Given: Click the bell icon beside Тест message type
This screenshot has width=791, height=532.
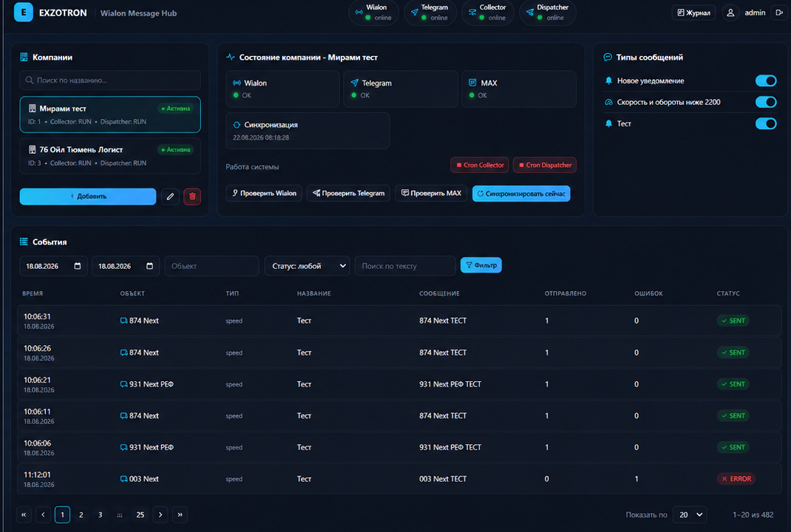Looking at the screenshot, I should pos(608,123).
